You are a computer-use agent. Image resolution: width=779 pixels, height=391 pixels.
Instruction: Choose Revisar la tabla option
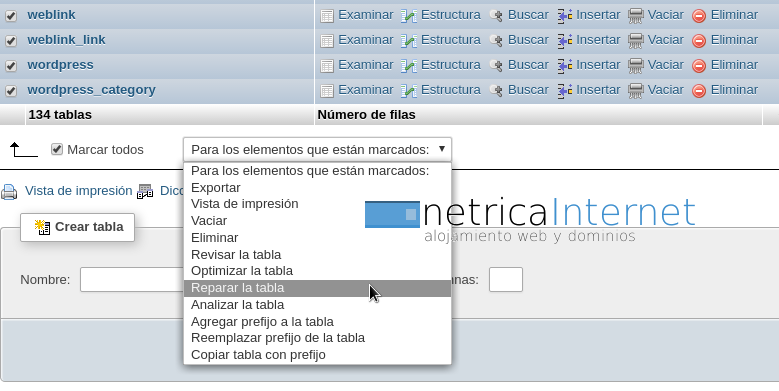317,254
